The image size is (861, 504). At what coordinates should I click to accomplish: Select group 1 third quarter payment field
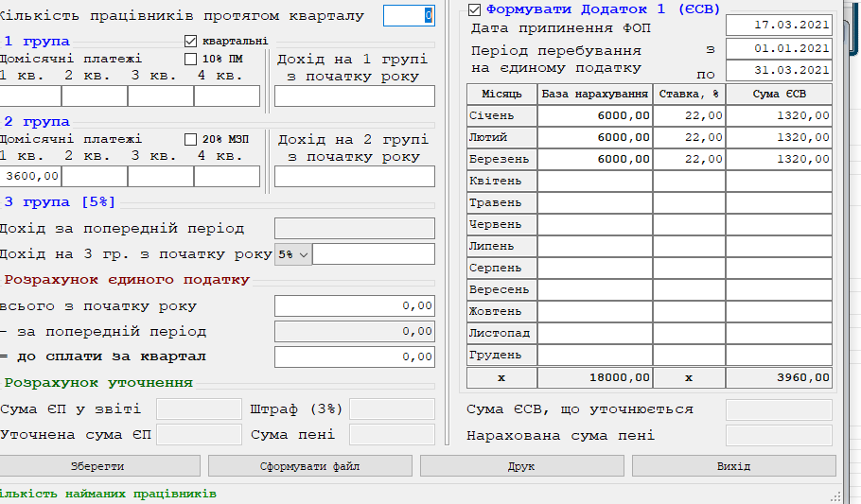click(161, 96)
